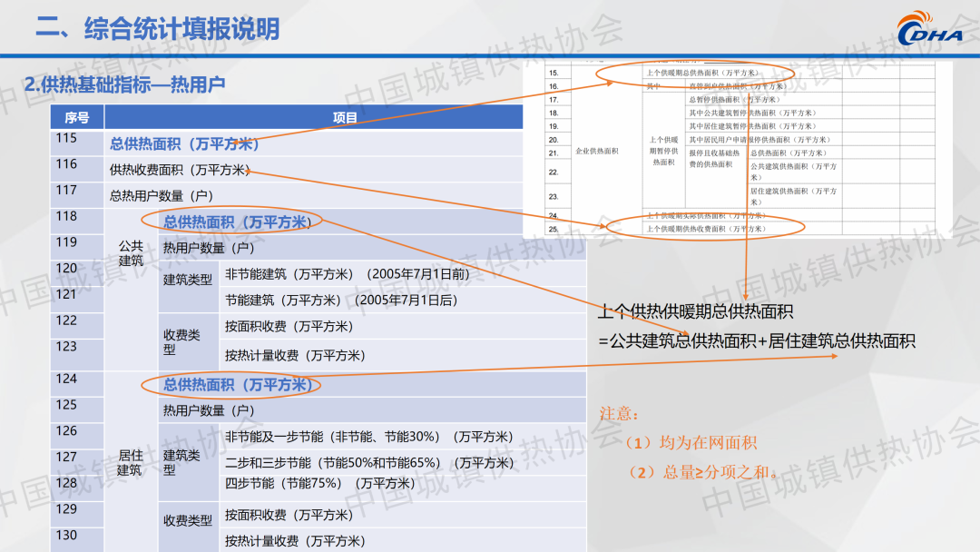
Task: Click the CDHA logo in the corner
Action: tap(935, 31)
